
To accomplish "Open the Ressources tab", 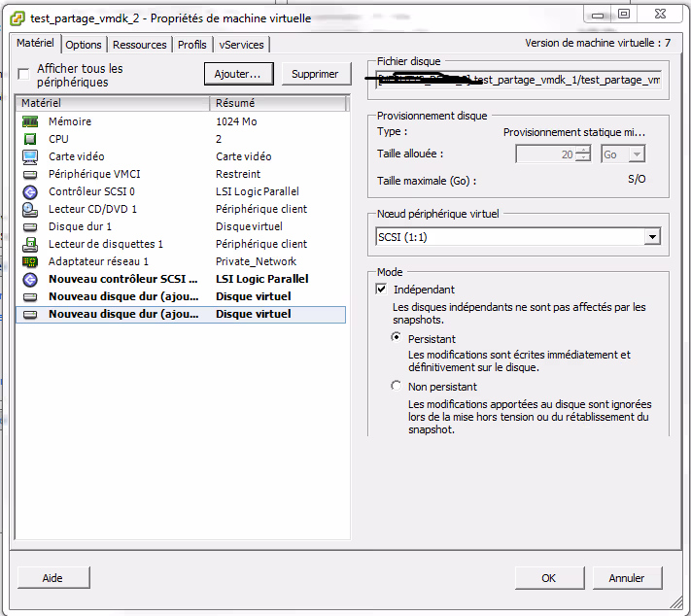I will [140, 45].
